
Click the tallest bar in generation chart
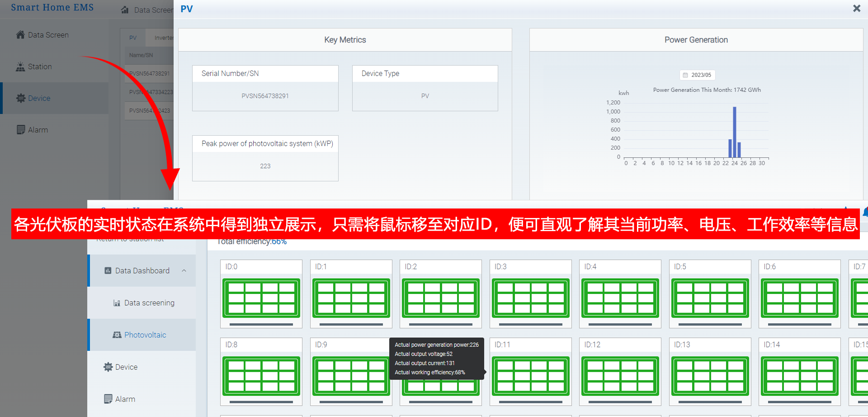[x=735, y=132]
